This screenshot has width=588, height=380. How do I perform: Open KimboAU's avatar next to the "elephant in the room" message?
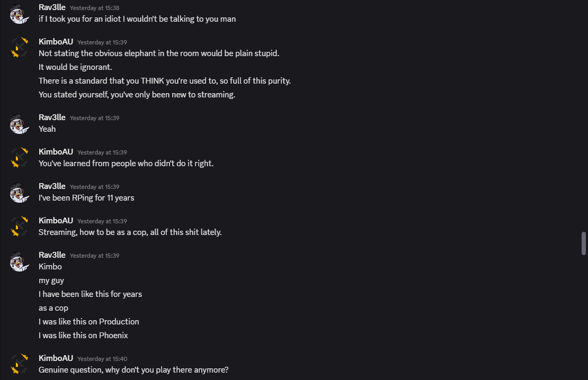(19, 48)
